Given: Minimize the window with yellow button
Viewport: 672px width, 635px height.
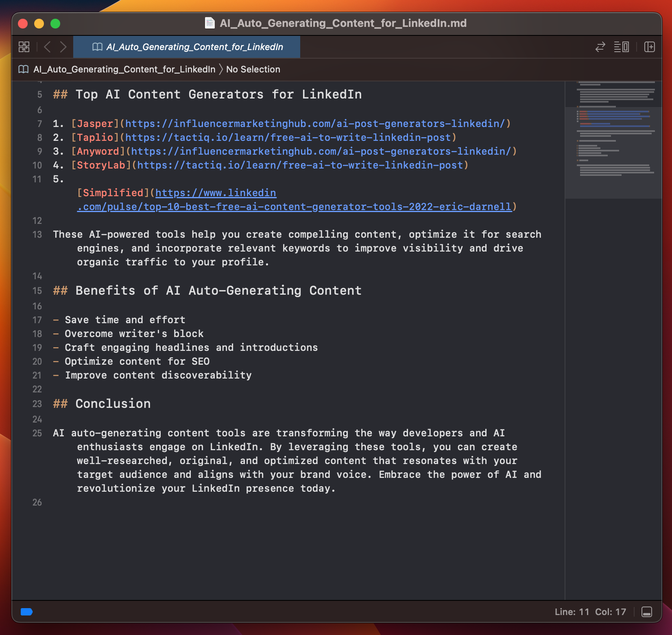Looking at the screenshot, I should [x=39, y=24].
